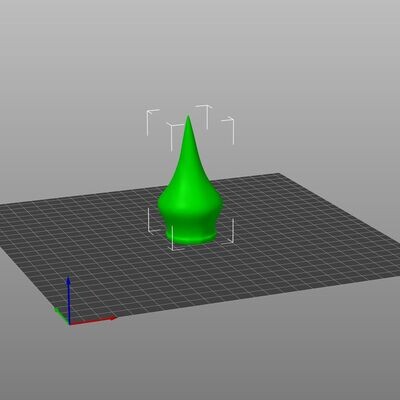
Task: Select the blue Z-axis arrow
Action: coord(68,299)
